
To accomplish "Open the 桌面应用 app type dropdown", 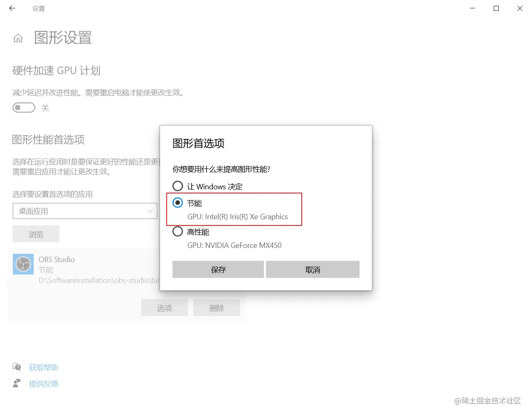I will click(x=85, y=211).
